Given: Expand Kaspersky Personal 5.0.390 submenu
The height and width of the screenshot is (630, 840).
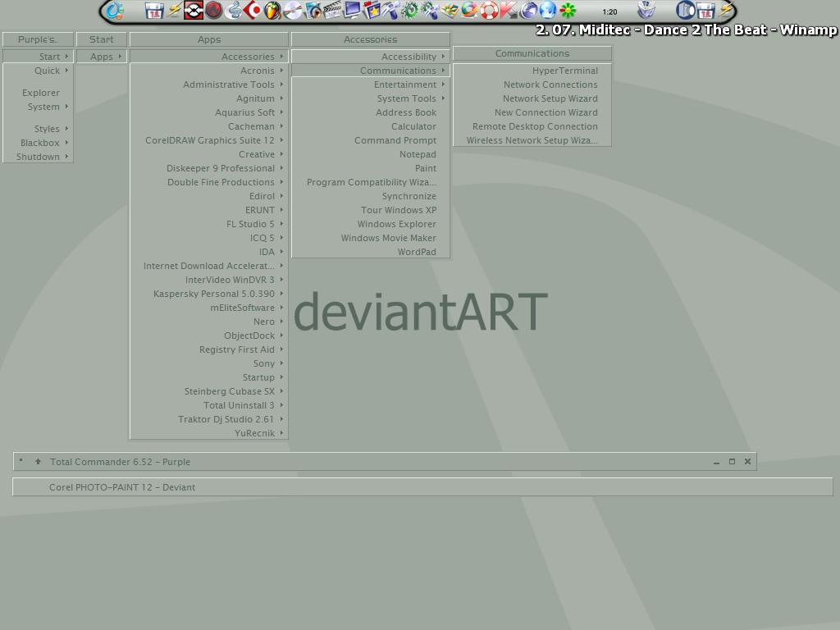Looking at the screenshot, I should (209, 294).
